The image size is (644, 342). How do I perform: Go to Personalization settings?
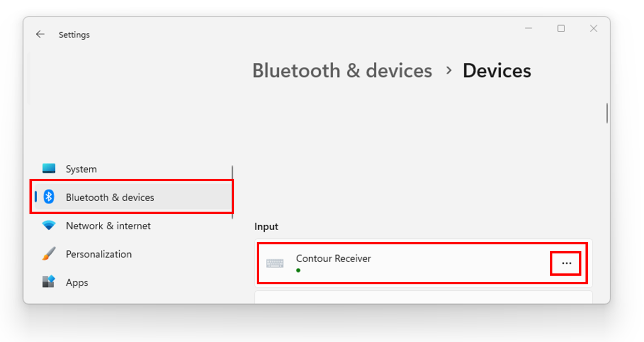pos(98,254)
